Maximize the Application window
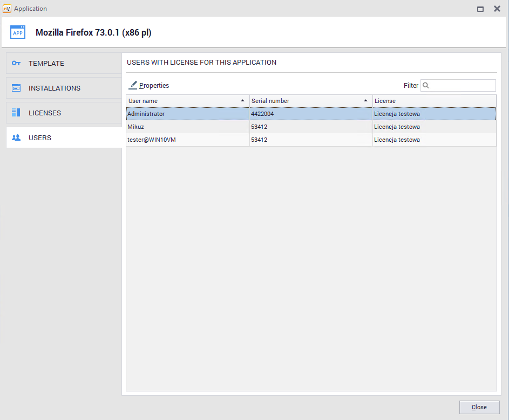The image size is (509, 420). point(480,9)
